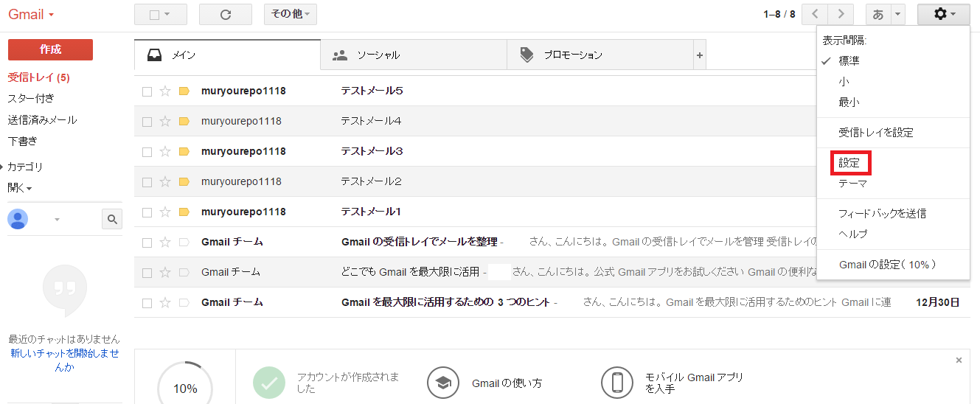The width and height of the screenshot is (980, 404).
Task: Open the Gmail product dropdown
Action: pyautogui.click(x=31, y=14)
